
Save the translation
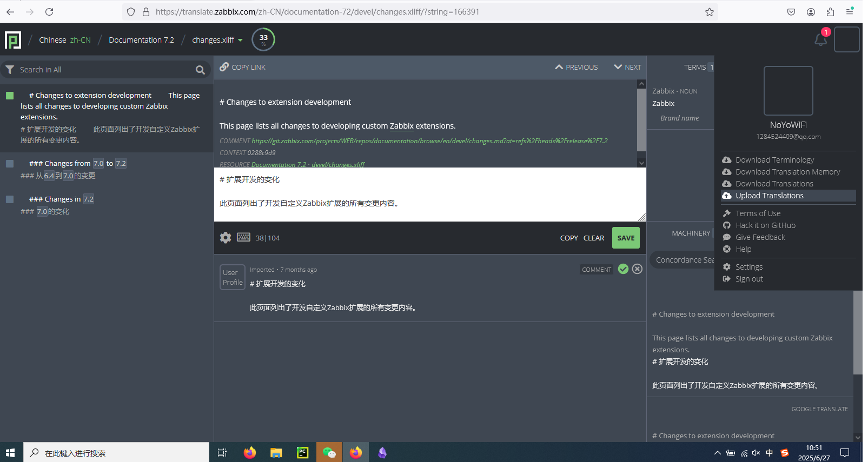626,238
